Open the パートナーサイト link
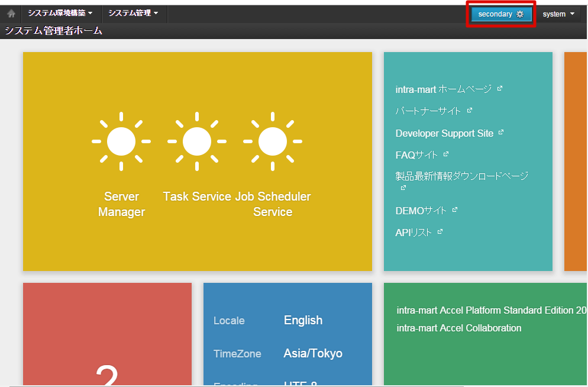 coord(428,111)
